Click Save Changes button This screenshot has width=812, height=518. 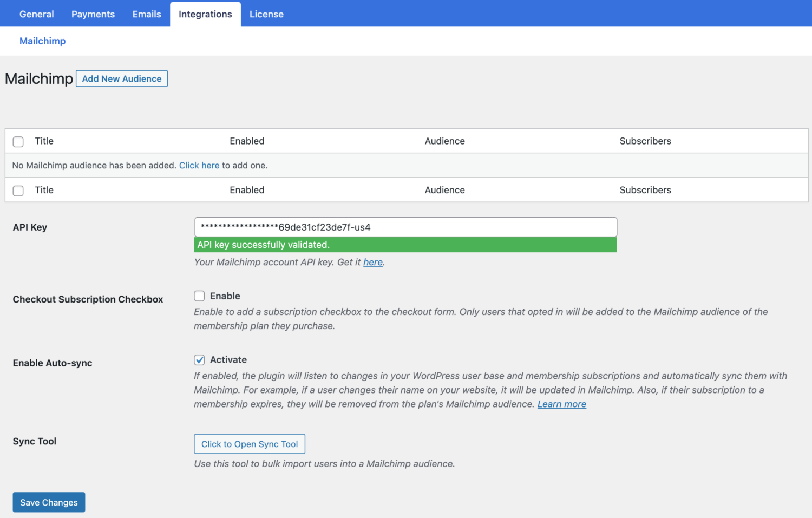49,502
